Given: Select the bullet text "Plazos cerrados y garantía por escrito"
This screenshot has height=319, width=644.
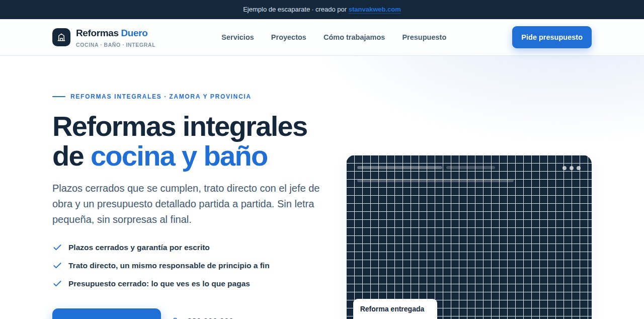Looking at the screenshot, I should click(139, 248).
